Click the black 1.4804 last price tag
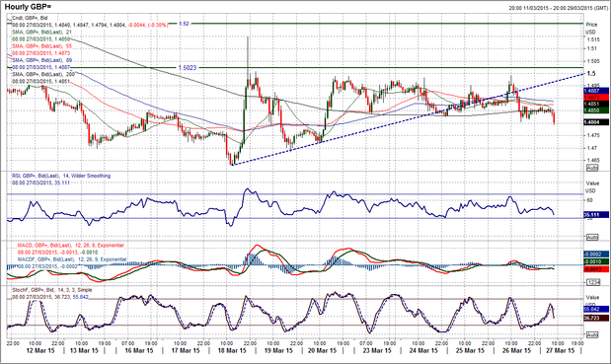Screen dimensions: 611x364 [596, 122]
